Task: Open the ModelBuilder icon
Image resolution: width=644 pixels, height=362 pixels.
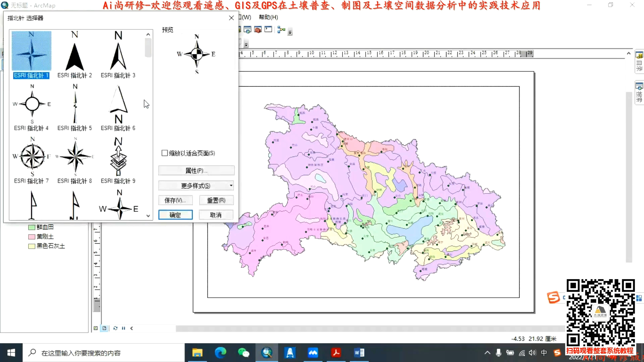Action: pos(281,29)
